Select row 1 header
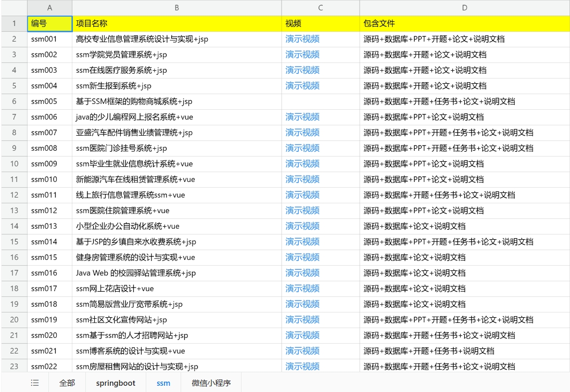The width and height of the screenshot is (570, 392). 14,23
